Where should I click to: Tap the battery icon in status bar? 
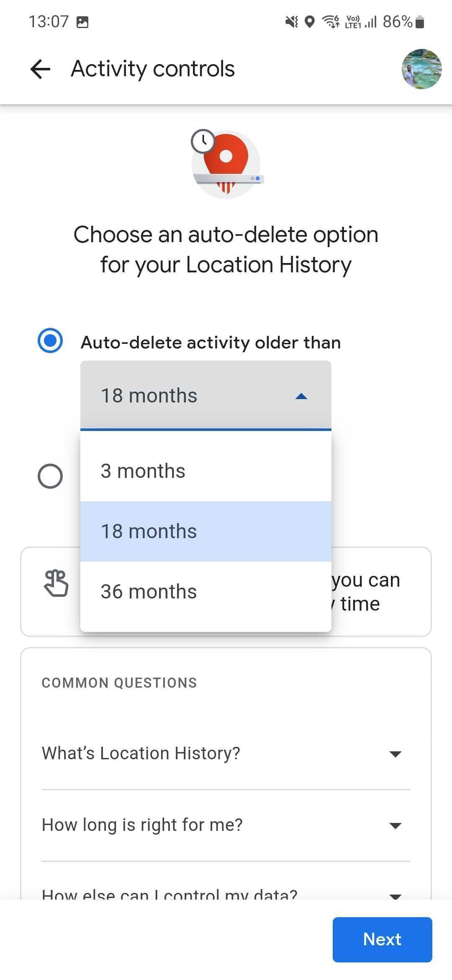pyautogui.click(x=420, y=22)
